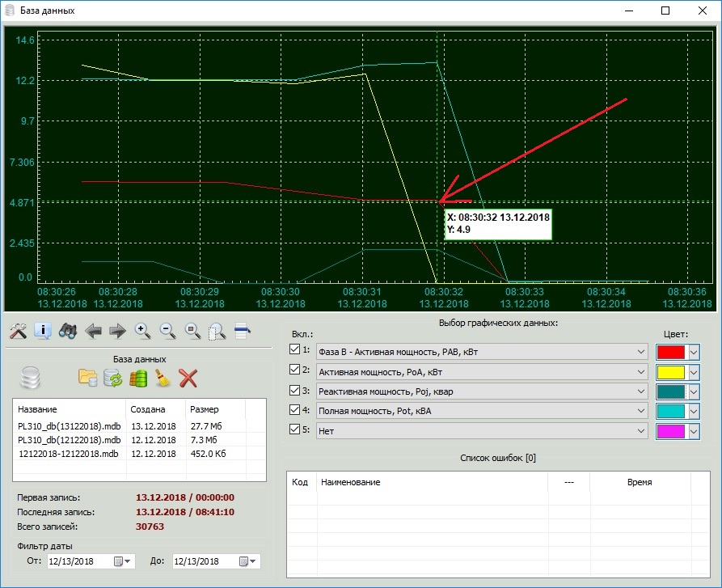Click the Код column header in the error list
This screenshot has height=588, width=722.
coord(302,482)
